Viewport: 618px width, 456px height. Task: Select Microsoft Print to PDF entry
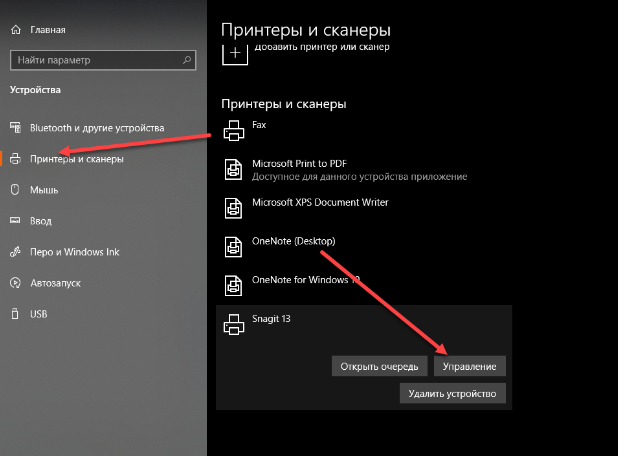[x=299, y=164]
